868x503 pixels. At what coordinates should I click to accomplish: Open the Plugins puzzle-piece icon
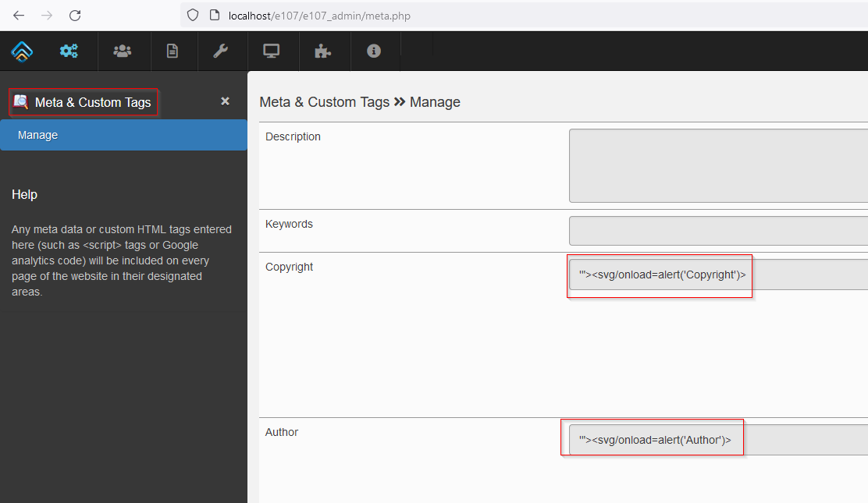click(324, 51)
